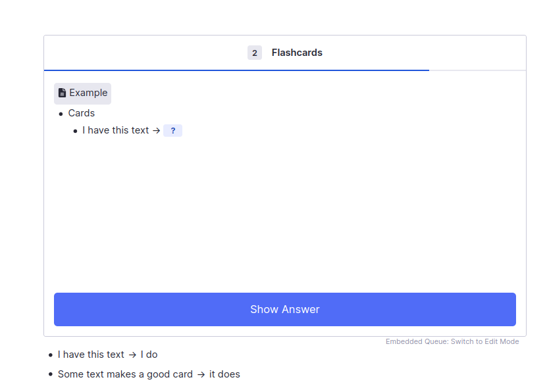Click the bullet before "Some text makes a good card"
The image size is (547, 392).
point(51,375)
